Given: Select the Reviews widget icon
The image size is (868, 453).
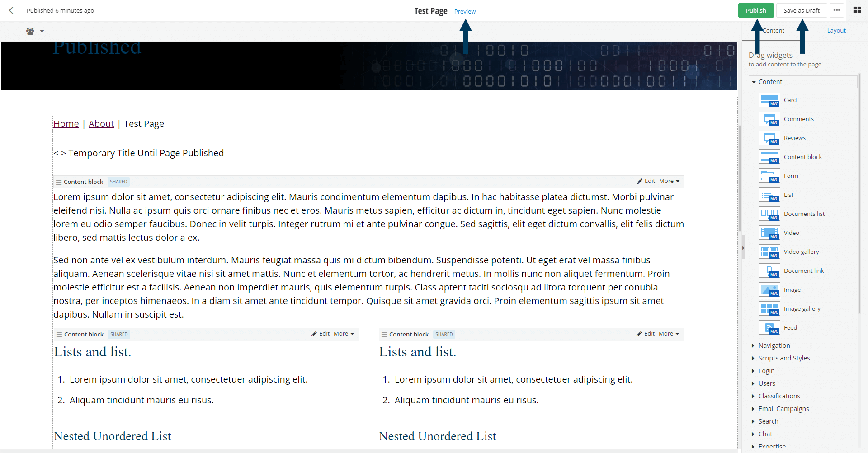Looking at the screenshot, I should pyautogui.click(x=769, y=138).
